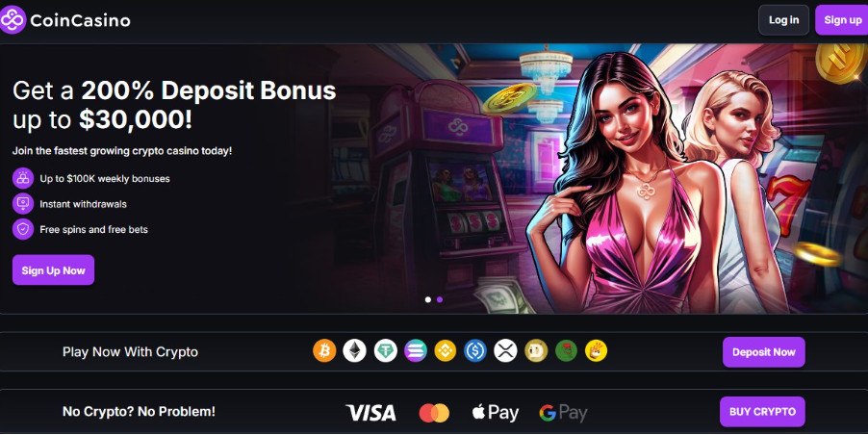
Task: Select the Binance BNB coin icon
Action: (x=446, y=351)
